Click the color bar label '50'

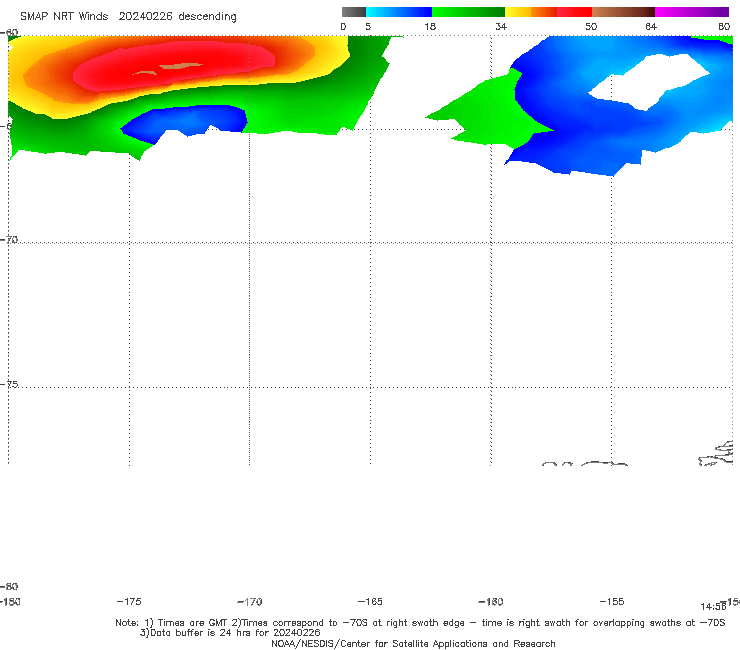(x=591, y=26)
